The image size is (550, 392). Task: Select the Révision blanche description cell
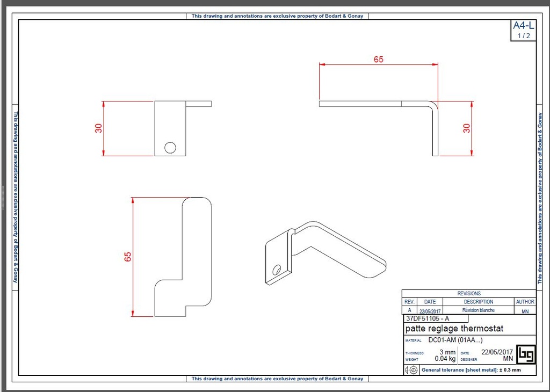[x=478, y=310]
